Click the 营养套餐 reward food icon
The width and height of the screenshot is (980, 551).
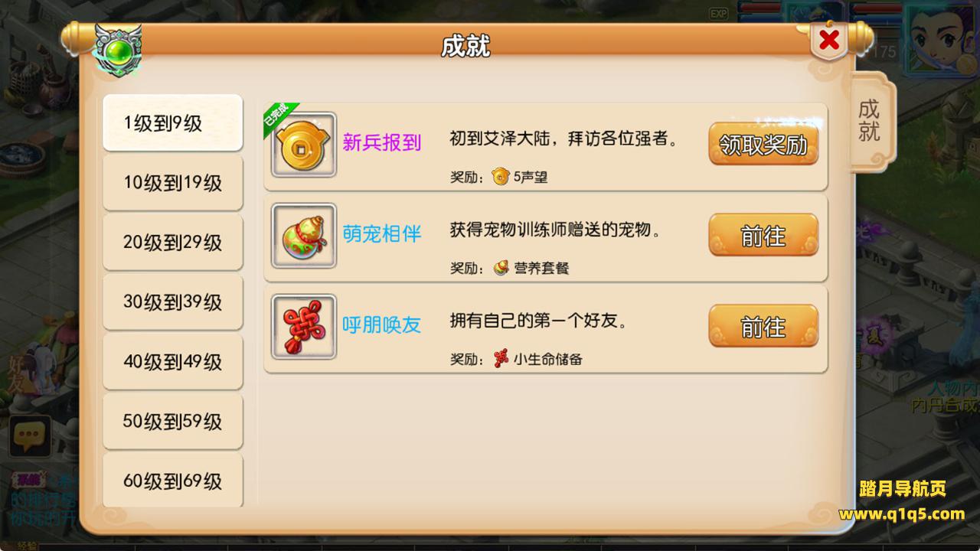point(501,268)
